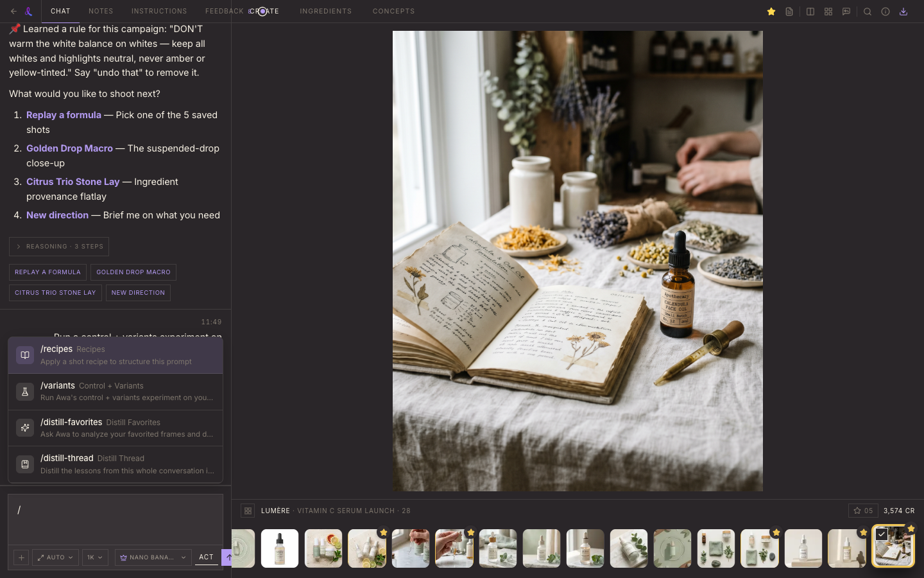
Task: Select the /distill-favorites command
Action: tap(116, 428)
